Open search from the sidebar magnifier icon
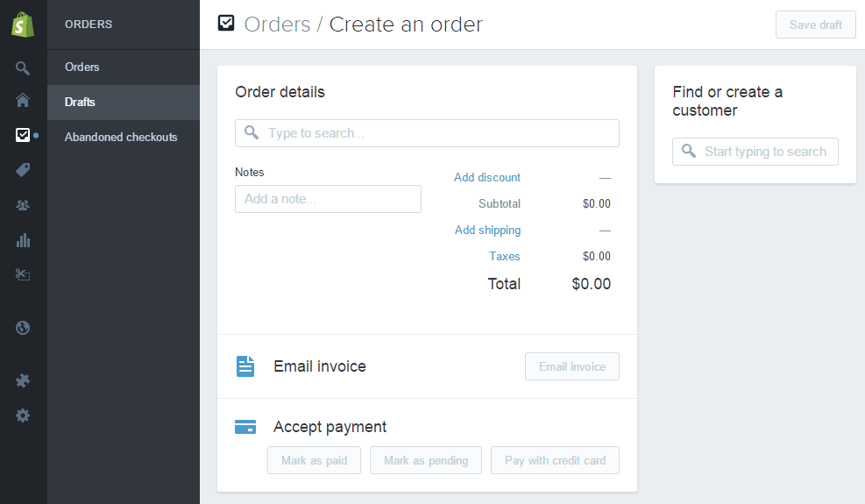Screen dimensions: 865x504 click(23, 67)
